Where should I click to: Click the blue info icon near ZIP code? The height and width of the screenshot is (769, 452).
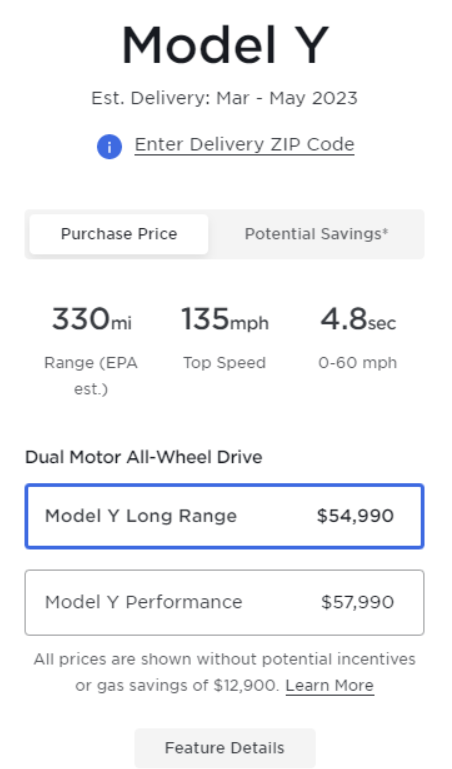coord(109,147)
